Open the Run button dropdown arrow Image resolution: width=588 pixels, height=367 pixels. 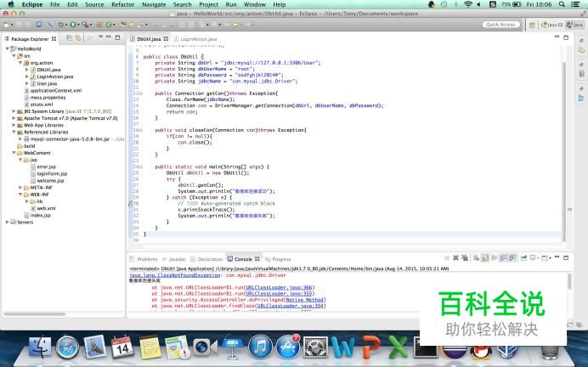(x=78, y=25)
